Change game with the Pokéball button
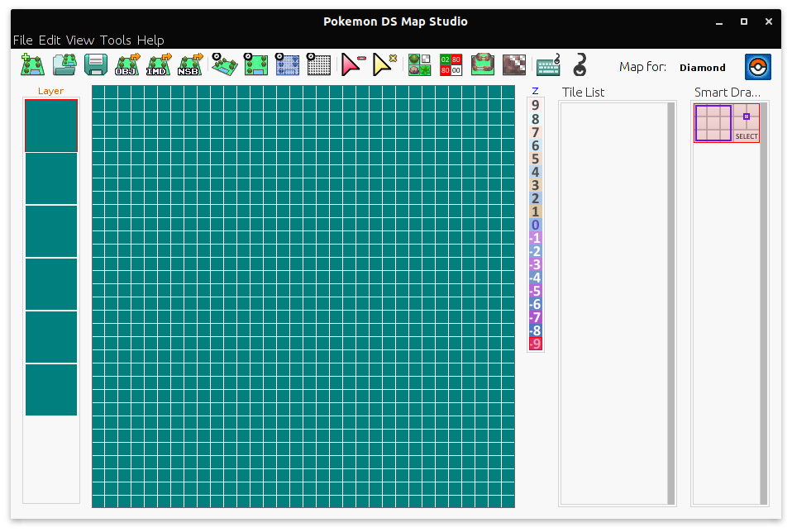 (757, 67)
